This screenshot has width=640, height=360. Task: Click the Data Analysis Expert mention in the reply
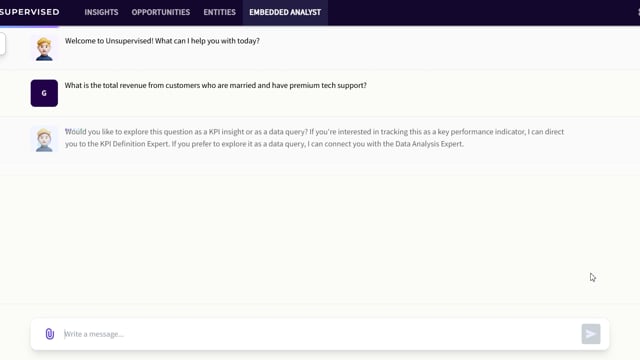pos(429,144)
